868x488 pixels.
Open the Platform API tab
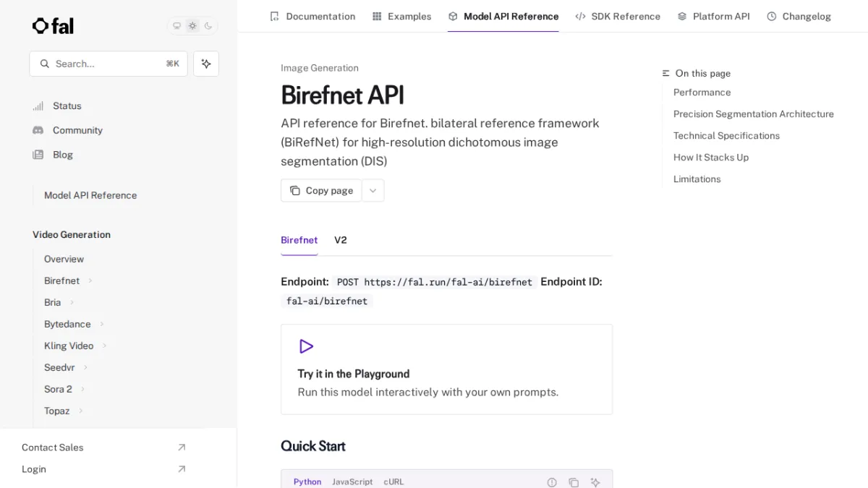(x=713, y=16)
